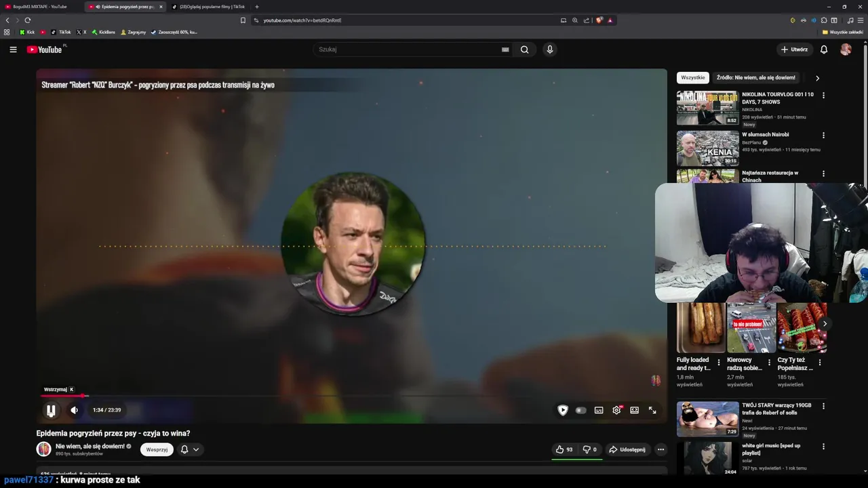Open the KickBans bookmark
Screen dimensions: 868x488
[104, 32]
